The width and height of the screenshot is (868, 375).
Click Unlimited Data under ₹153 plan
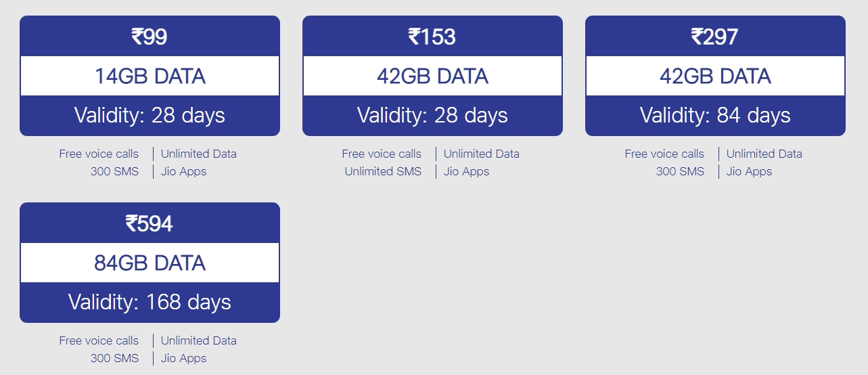[x=482, y=154]
